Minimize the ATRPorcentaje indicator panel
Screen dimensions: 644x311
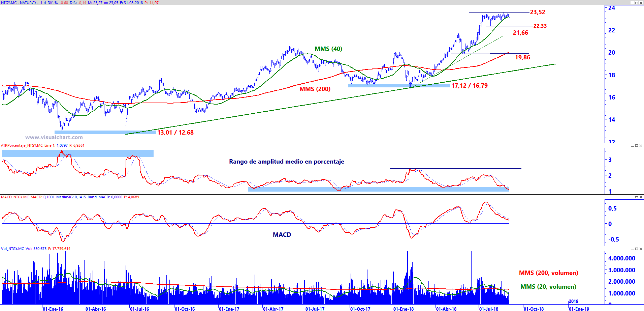click(632, 146)
